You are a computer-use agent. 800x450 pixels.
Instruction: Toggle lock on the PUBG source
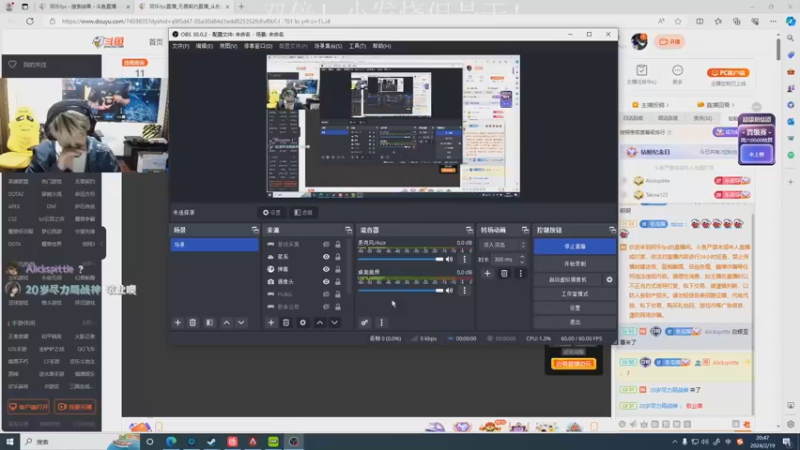(x=338, y=294)
